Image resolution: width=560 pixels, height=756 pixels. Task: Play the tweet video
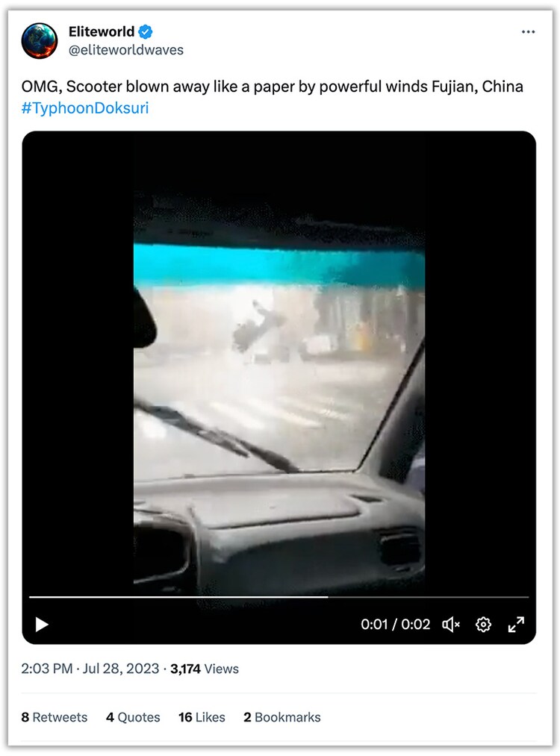coord(42,625)
